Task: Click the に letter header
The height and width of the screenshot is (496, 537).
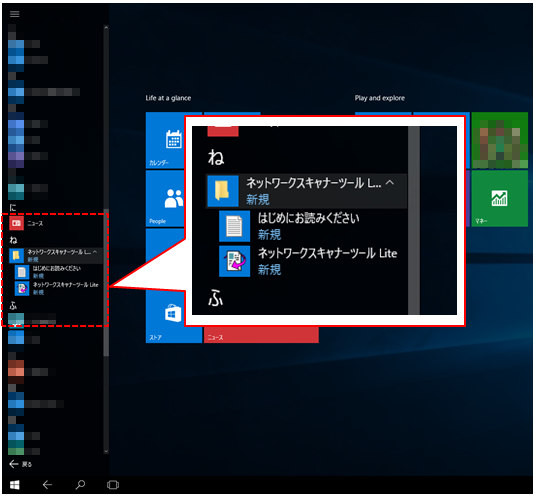Action: (13, 208)
